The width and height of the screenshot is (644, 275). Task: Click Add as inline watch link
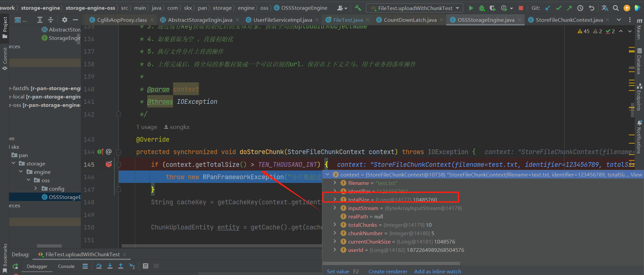[437, 271]
